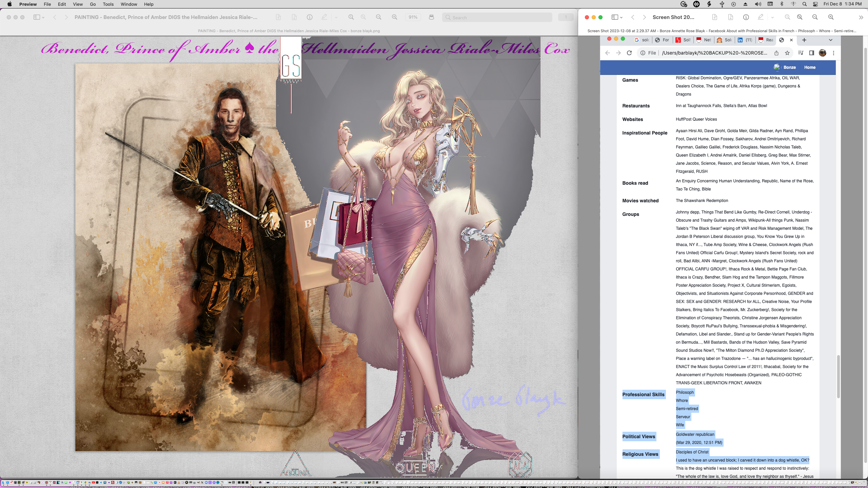Open the Help menu

point(149,4)
